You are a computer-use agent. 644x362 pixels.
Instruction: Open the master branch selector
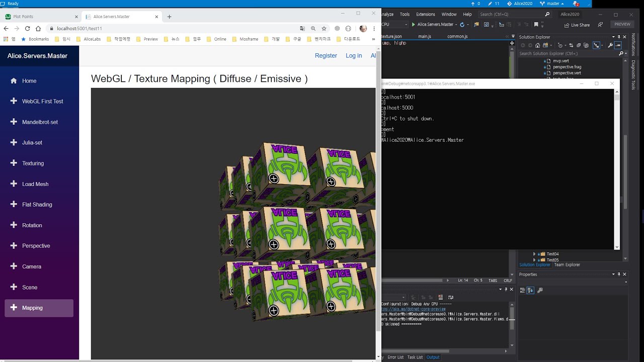click(551, 4)
